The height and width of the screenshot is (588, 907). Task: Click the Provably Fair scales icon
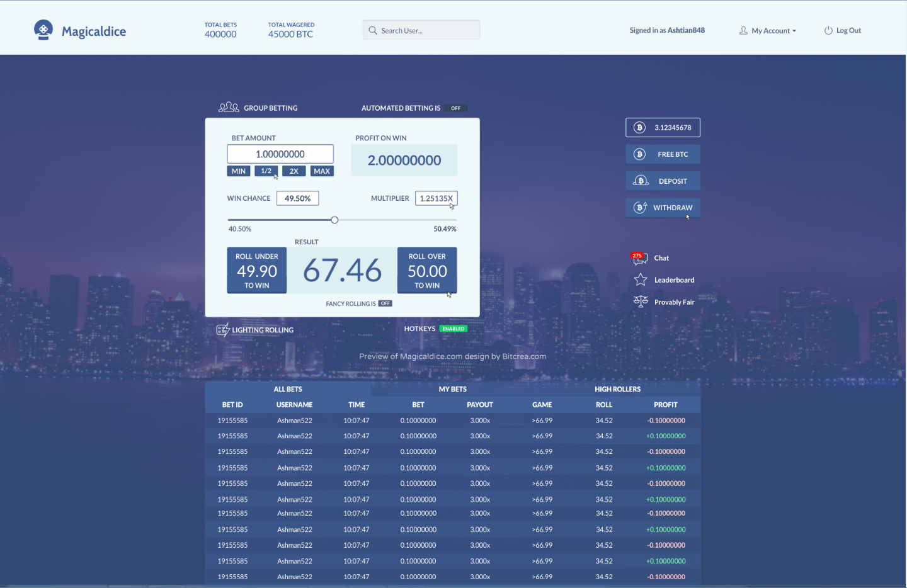click(x=641, y=302)
